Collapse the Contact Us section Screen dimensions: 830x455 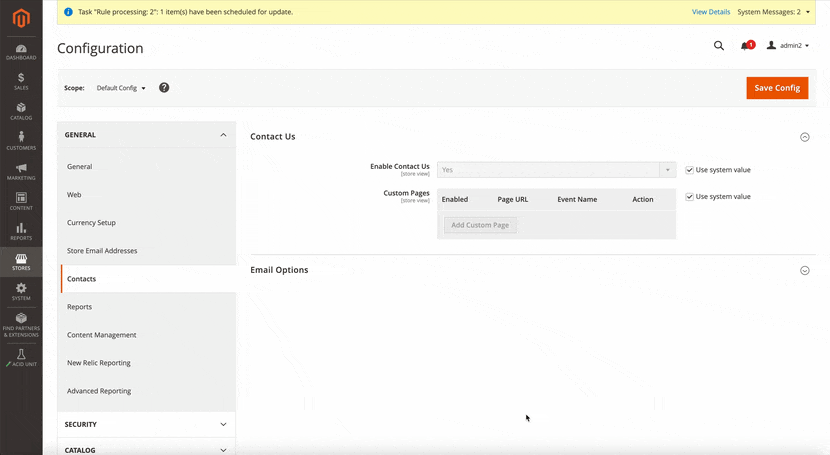805,137
